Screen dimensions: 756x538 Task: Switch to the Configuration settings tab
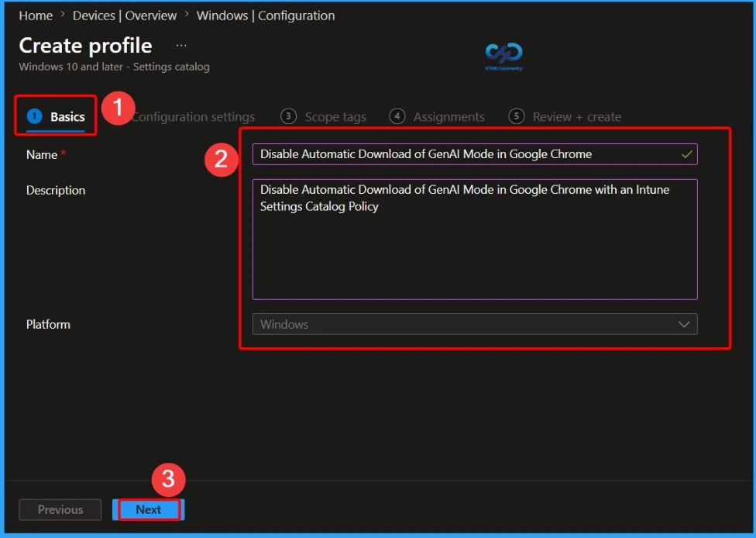pyautogui.click(x=193, y=117)
